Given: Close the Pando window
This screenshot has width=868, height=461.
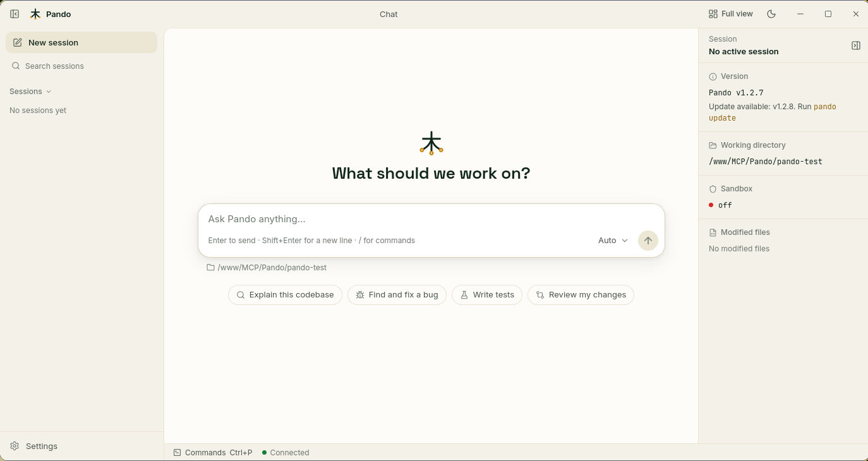Looking at the screenshot, I should pos(856,14).
